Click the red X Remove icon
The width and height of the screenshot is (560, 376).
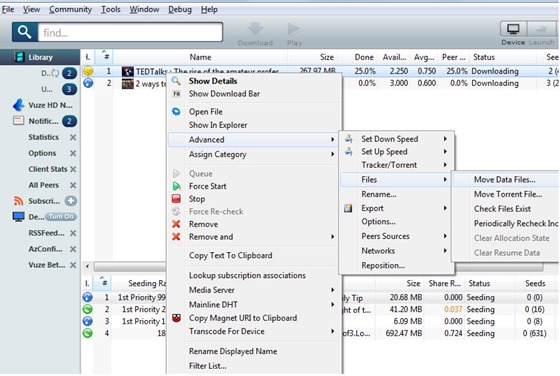[176, 224]
